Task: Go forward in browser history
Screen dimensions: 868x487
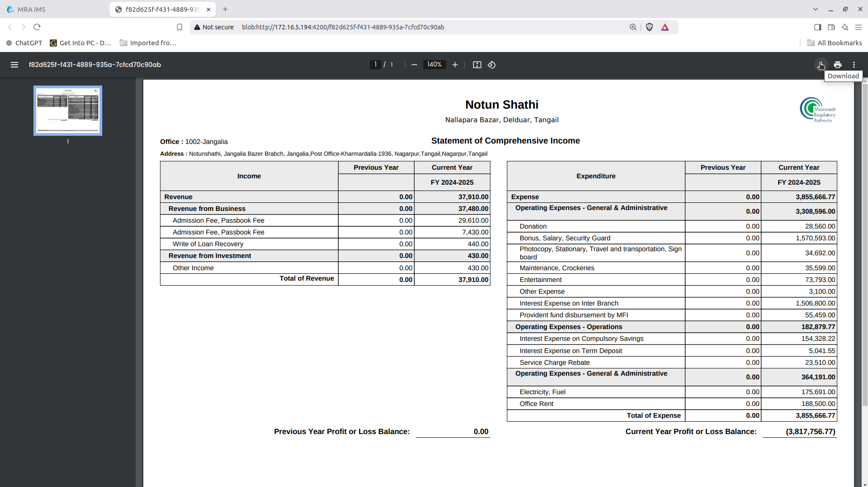Action: point(24,27)
